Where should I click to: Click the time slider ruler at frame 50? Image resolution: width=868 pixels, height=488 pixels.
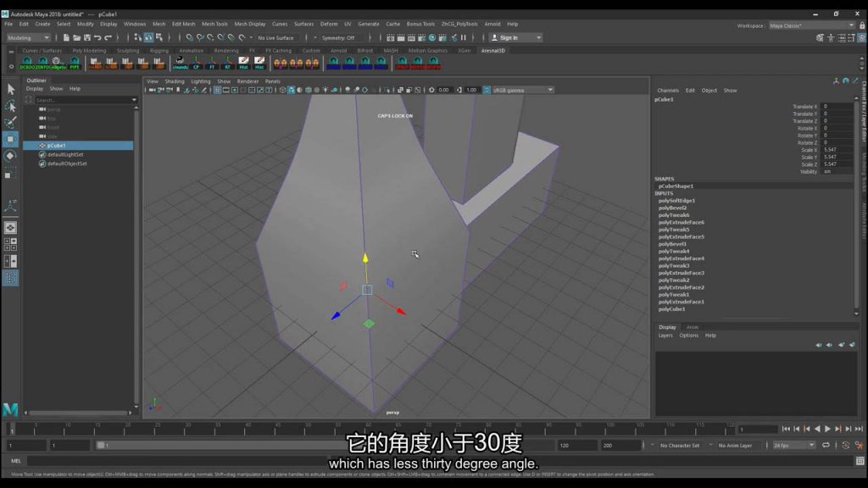305,428
